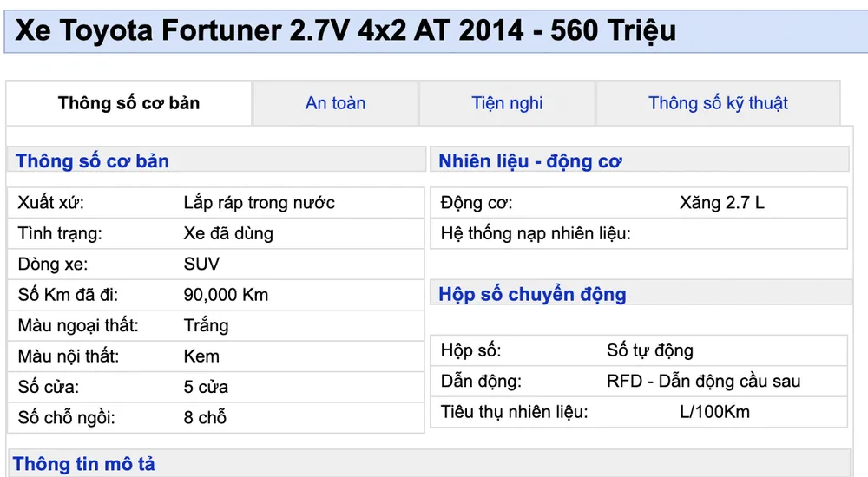Click the active Thông số cơ bản tab
Image resolution: width=868 pixels, height=477 pixels.
(x=129, y=103)
